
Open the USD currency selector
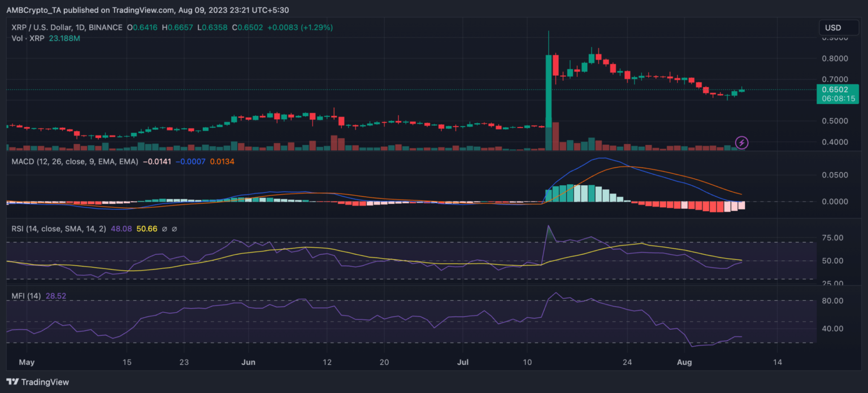point(833,28)
